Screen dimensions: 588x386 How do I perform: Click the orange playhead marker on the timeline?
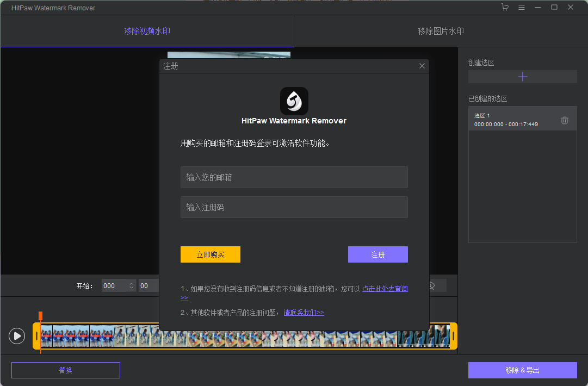(40, 316)
